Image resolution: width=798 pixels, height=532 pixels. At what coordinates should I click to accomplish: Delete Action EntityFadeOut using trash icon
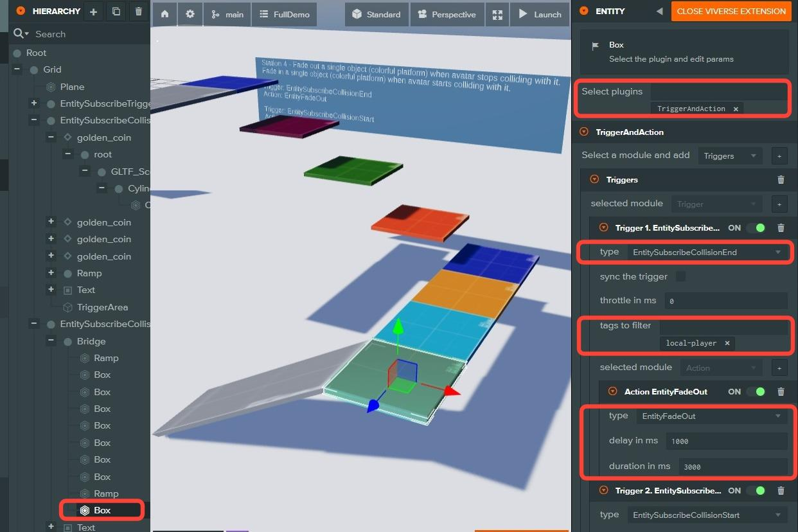pos(781,391)
